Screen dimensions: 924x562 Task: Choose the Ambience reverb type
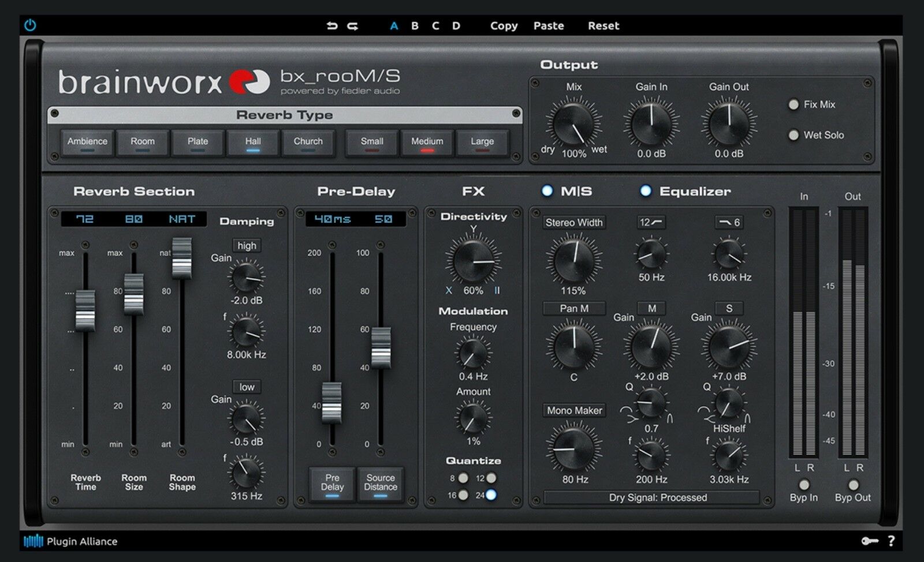[87, 143]
